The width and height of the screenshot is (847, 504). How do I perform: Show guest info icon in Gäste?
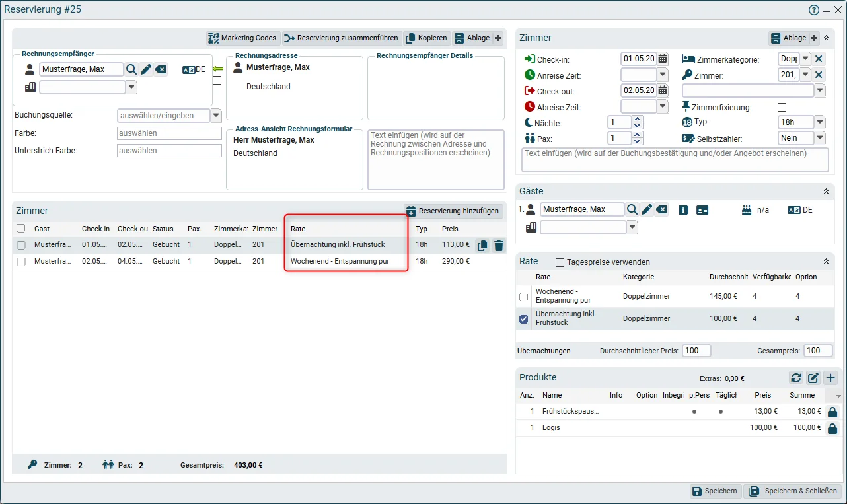click(683, 210)
